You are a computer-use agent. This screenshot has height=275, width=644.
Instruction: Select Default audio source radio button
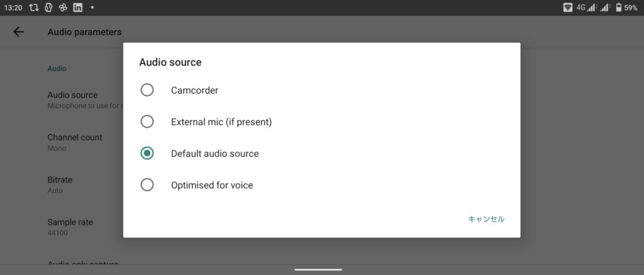147,153
